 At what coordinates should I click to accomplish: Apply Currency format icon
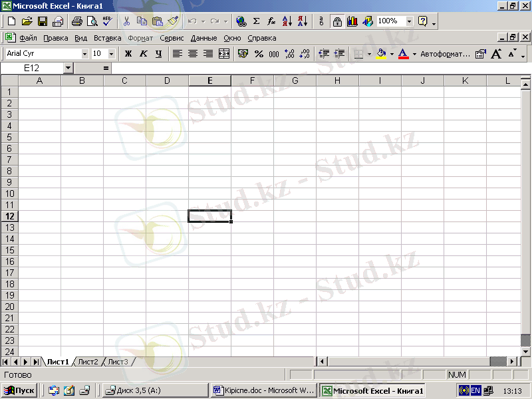tap(243, 54)
